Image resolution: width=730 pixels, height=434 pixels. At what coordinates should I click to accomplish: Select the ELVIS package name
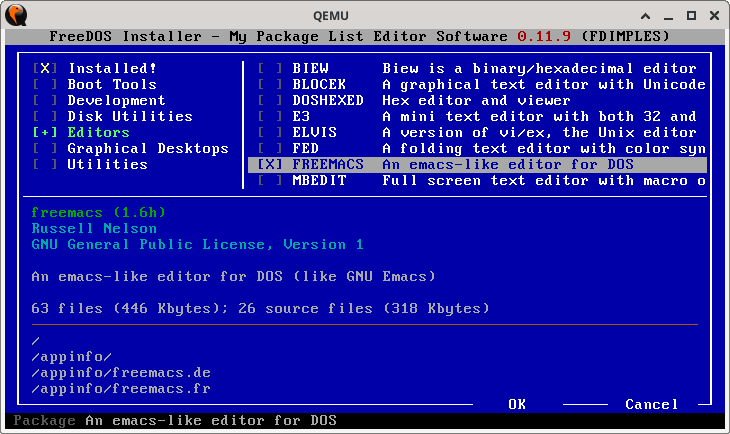click(x=315, y=132)
